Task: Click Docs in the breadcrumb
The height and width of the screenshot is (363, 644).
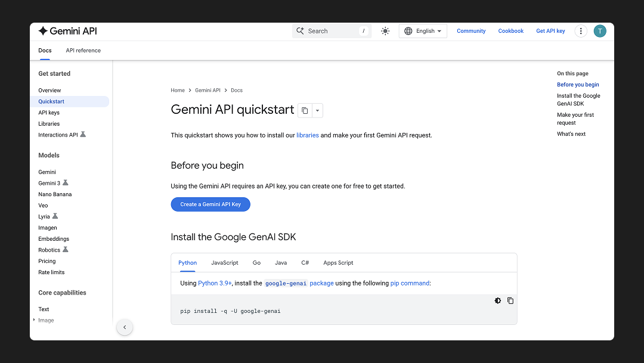Action: [x=237, y=91]
